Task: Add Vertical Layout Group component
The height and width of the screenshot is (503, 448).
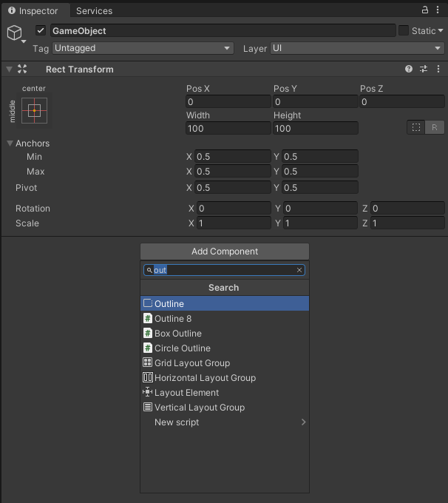Action: 225,407
